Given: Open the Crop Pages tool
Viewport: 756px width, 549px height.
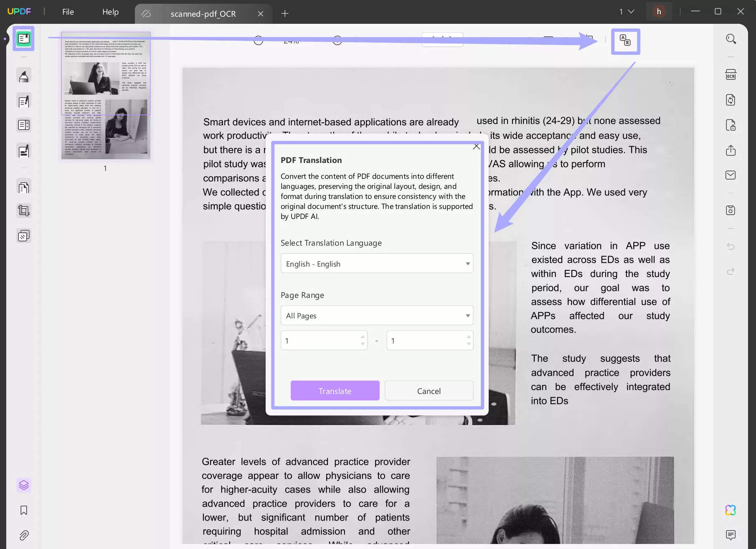Looking at the screenshot, I should pyautogui.click(x=24, y=210).
